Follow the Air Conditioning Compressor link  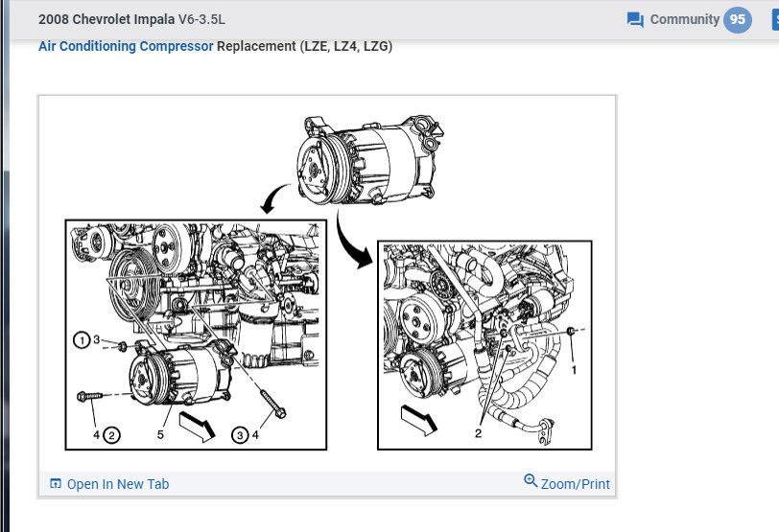126,46
